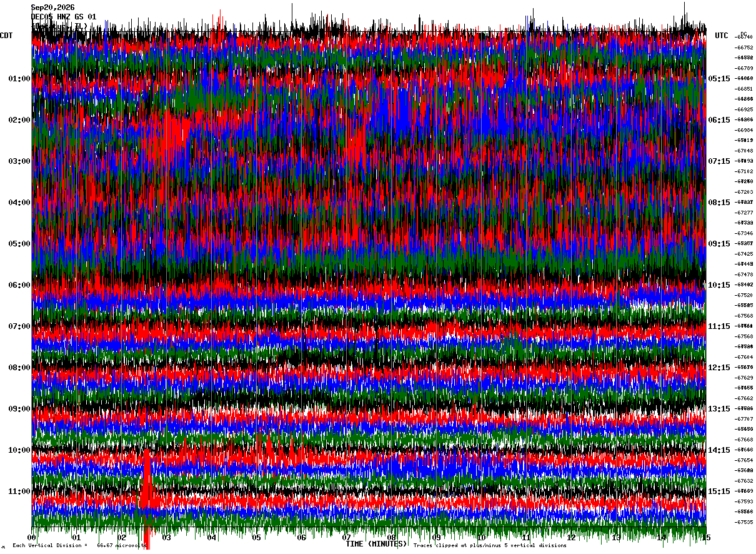Click the 15:15 UTC time label
Image resolution: width=756 pixels, height=554 pixels.
pos(719,491)
